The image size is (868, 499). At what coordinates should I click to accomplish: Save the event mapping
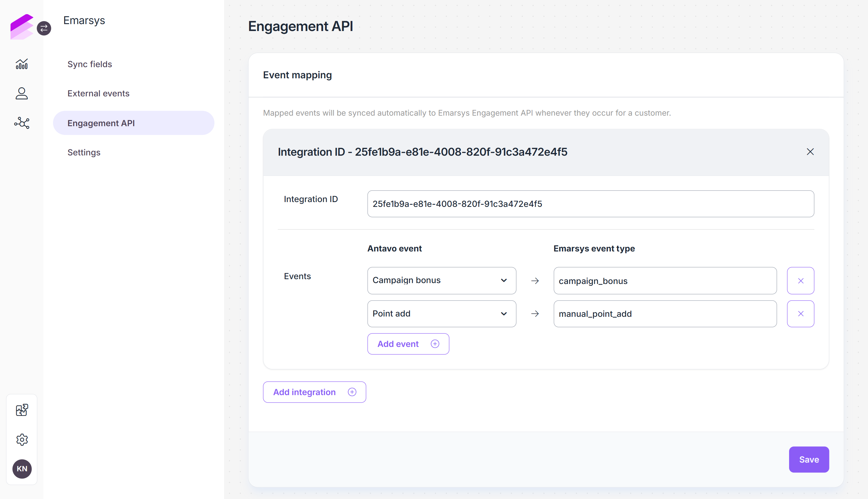click(x=809, y=460)
